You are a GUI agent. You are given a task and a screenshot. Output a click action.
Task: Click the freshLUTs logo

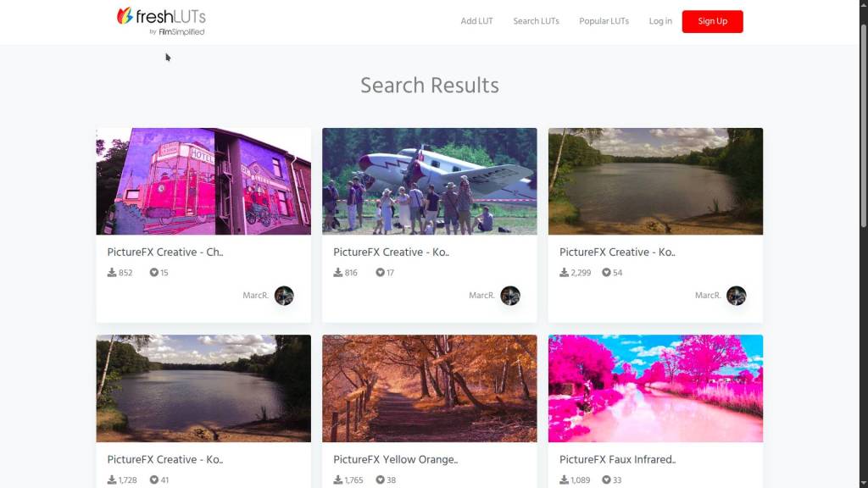160,21
